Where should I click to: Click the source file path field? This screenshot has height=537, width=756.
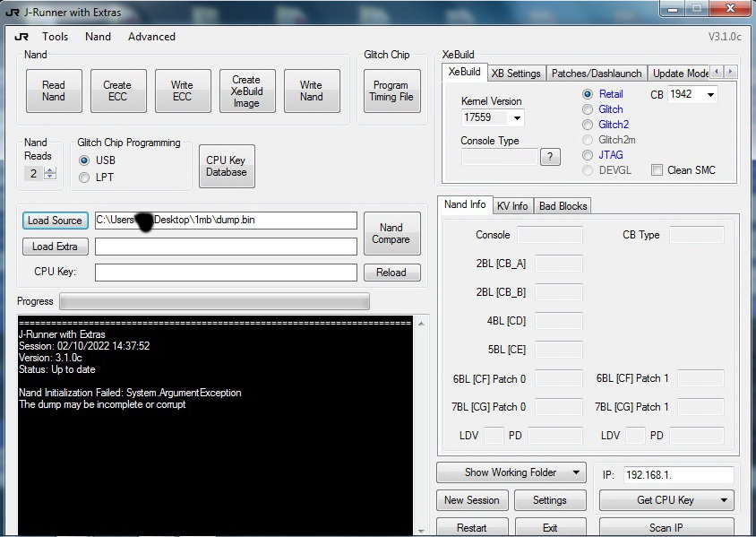(226, 221)
